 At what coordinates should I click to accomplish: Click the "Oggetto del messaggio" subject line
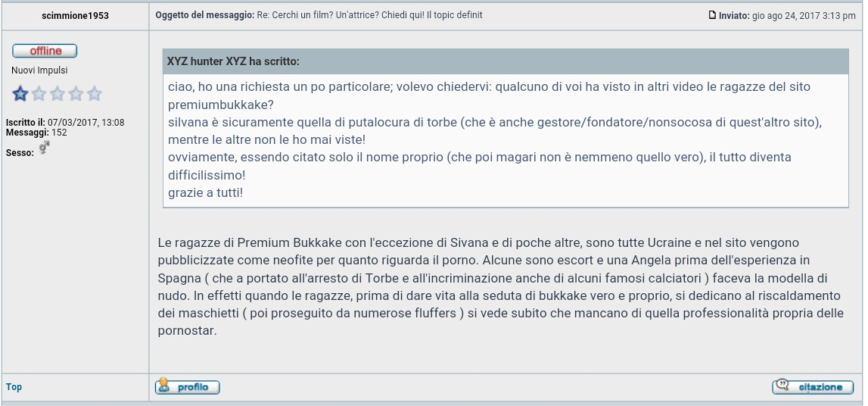click(x=319, y=15)
